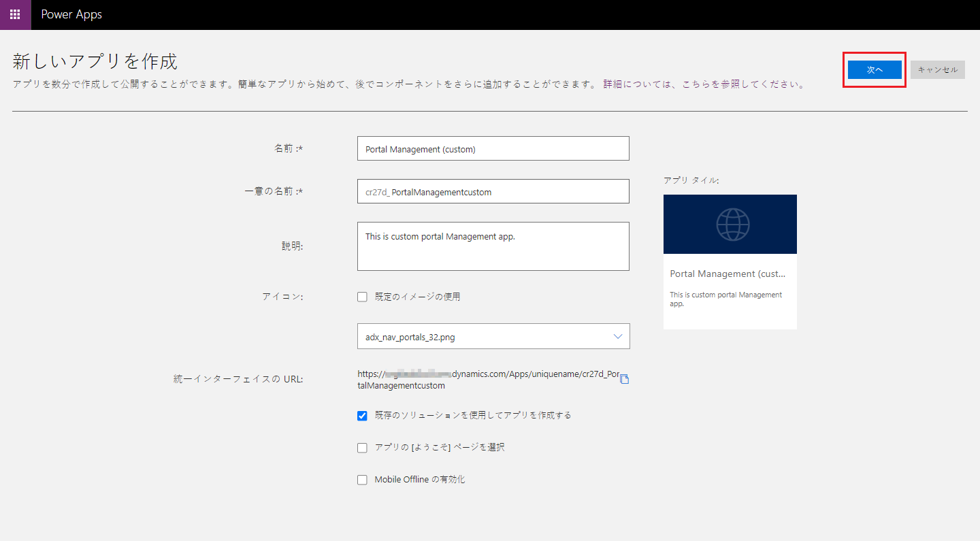980x541 pixels.
Task: Click the 新しいアプリを作成 heading
Action: point(95,61)
